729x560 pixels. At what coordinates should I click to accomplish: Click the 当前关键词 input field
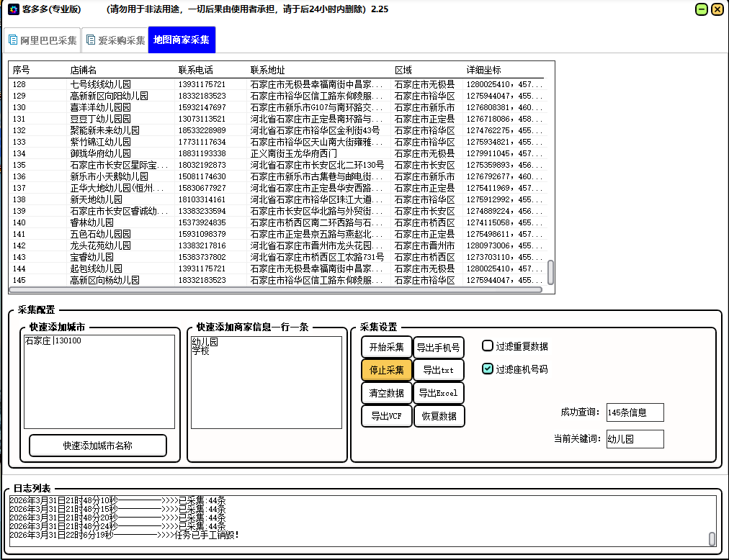[x=634, y=438]
